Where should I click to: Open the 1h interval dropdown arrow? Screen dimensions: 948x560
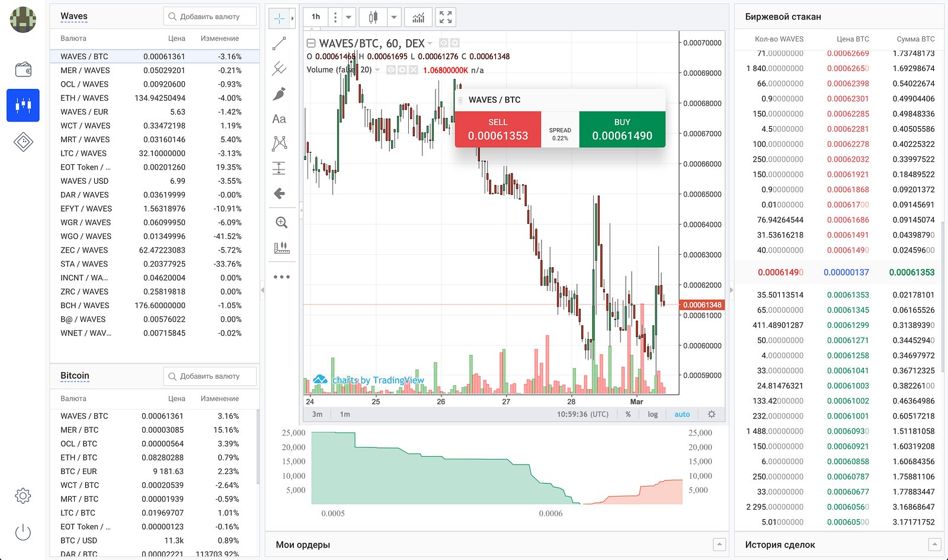pyautogui.click(x=348, y=17)
